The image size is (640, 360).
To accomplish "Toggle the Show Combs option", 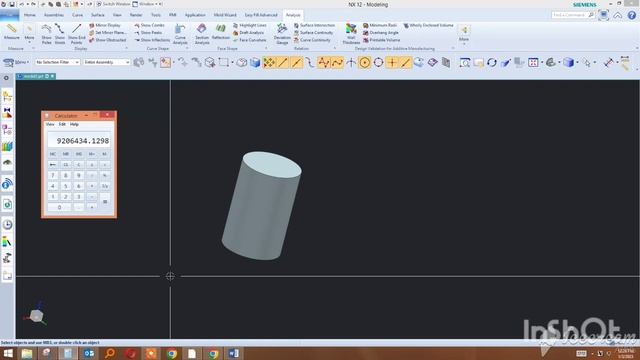I will (x=149, y=25).
